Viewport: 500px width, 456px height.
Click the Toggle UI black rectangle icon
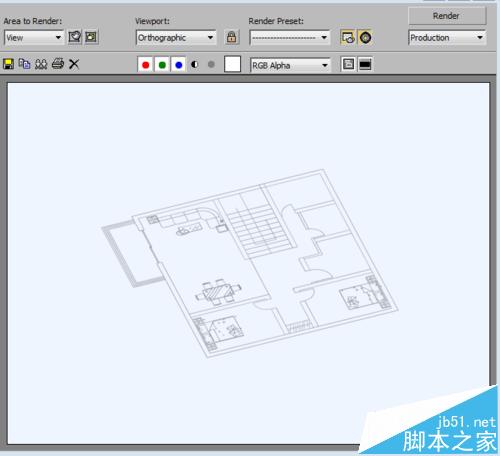(365, 64)
